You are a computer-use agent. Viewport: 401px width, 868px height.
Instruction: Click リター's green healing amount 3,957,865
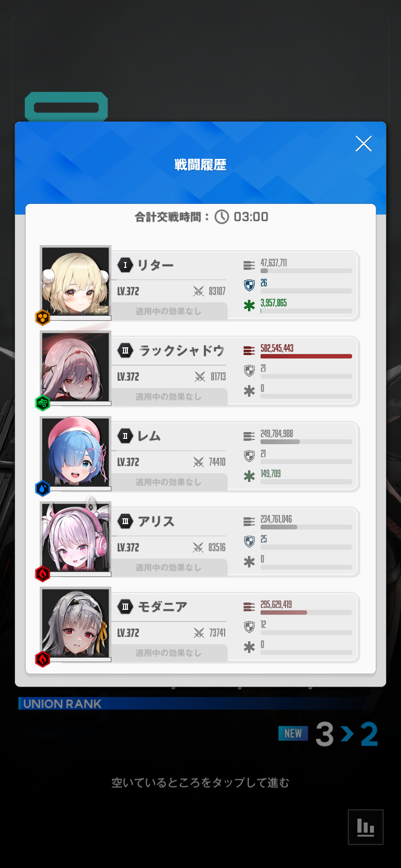pyautogui.click(x=274, y=303)
